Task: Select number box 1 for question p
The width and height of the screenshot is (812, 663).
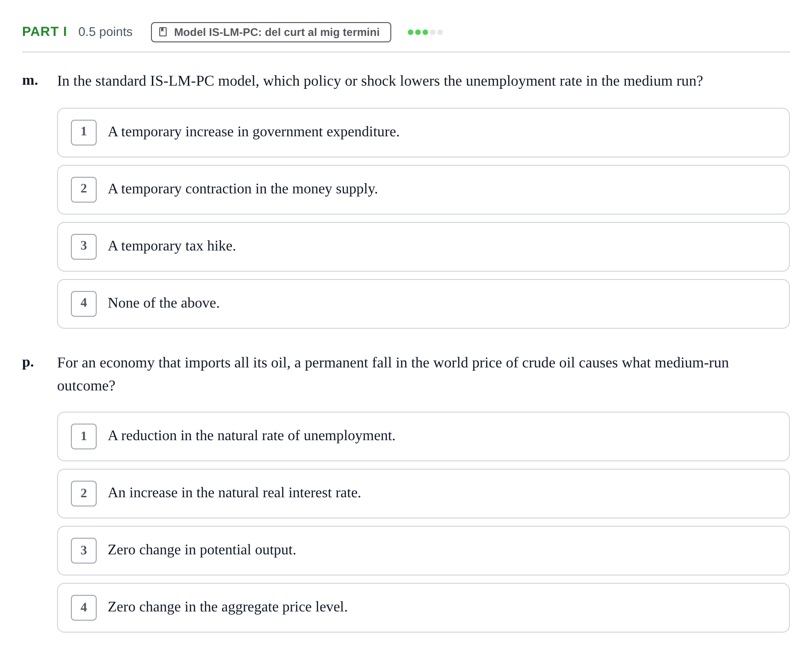Action: click(84, 436)
